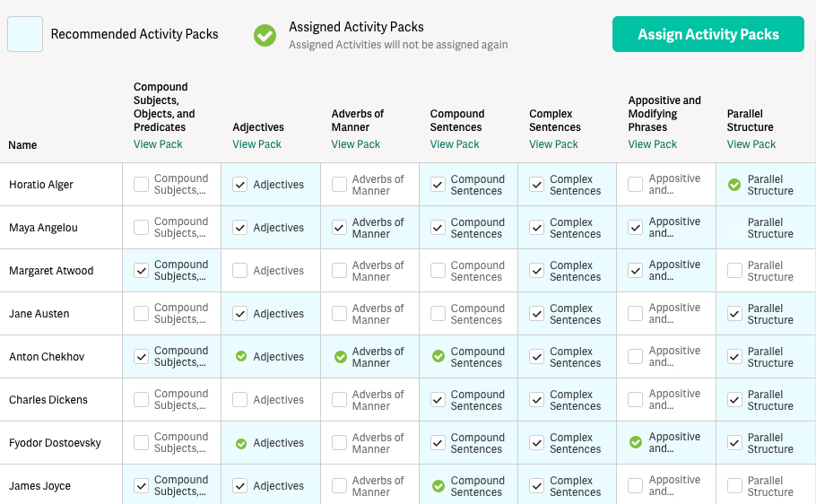Image resolution: width=816 pixels, height=504 pixels.
Task: Click Anton Chekhov's Compound Sentences green checkmark
Action: tap(438, 357)
